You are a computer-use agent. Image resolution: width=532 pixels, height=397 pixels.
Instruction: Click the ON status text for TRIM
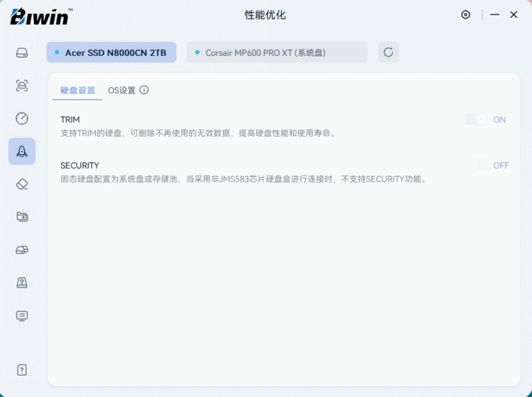tap(499, 119)
